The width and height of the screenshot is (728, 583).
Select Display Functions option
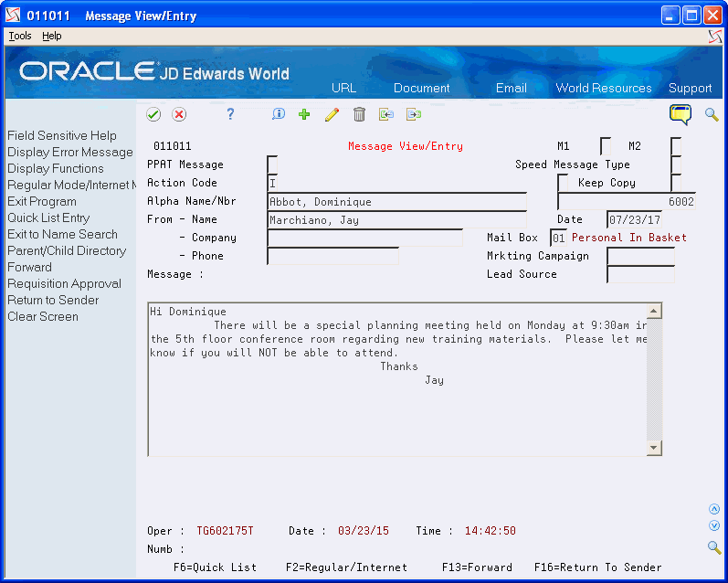(x=55, y=168)
